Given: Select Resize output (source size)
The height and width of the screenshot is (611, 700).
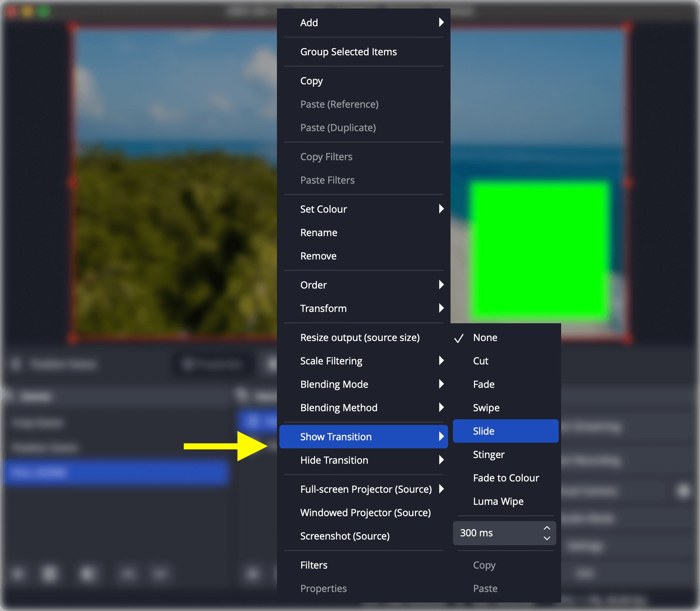Looking at the screenshot, I should click(x=360, y=338).
